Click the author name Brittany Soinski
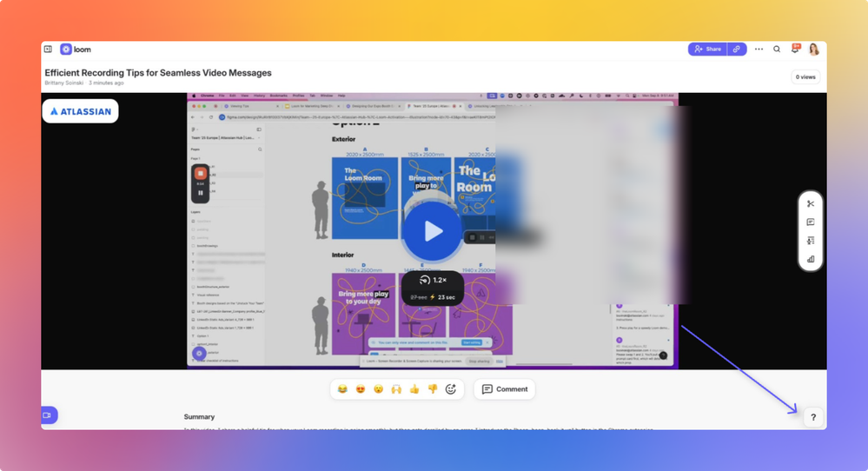The width and height of the screenshot is (868, 471). pos(63,83)
